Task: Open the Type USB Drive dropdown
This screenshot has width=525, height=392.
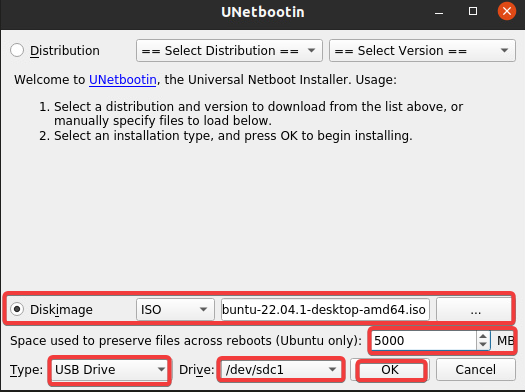Action: tap(109, 370)
